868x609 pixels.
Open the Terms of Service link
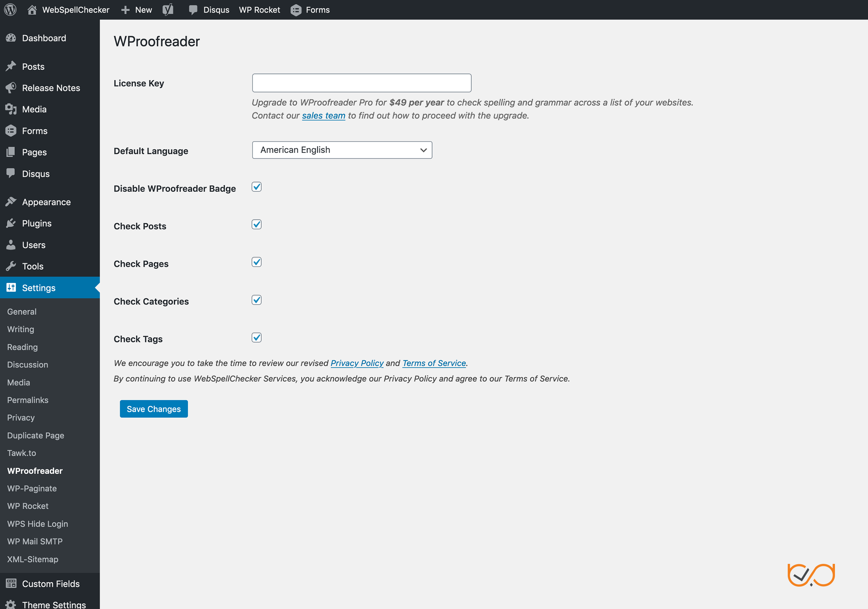pos(434,363)
